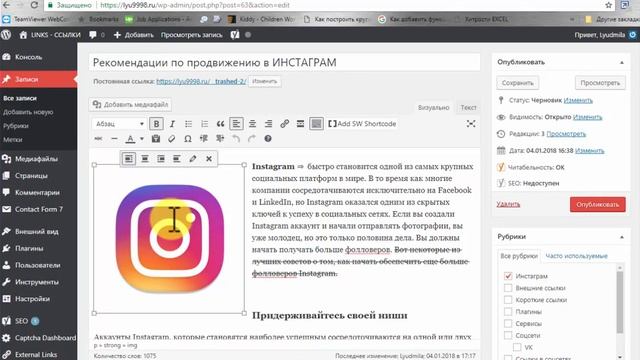Enter distraction-free fullscreen mode
The width and height of the screenshot is (640, 360).
coord(471,124)
